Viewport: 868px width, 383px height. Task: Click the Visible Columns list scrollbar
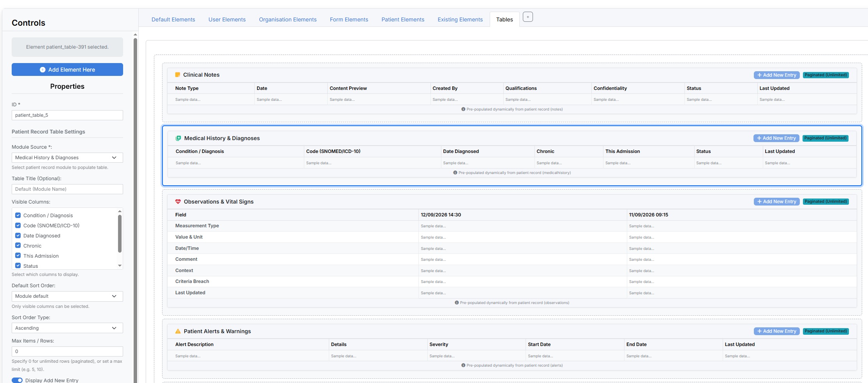click(x=120, y=234)
